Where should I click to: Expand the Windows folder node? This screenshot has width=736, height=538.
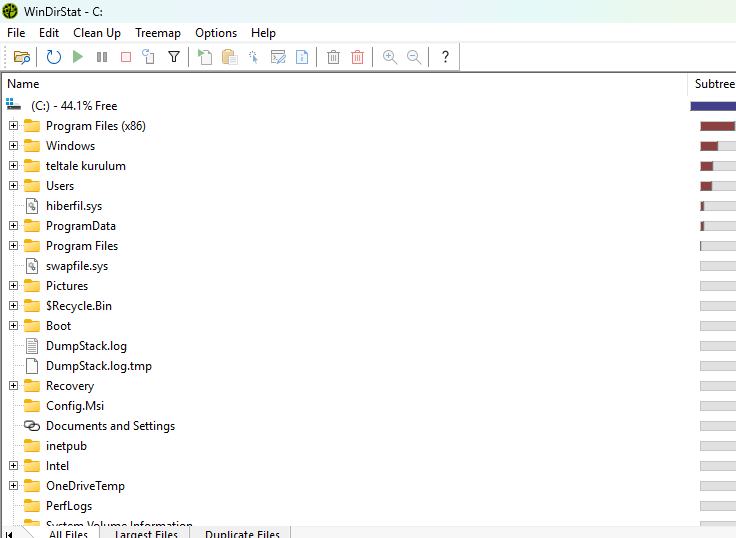(x=14, y=146)
